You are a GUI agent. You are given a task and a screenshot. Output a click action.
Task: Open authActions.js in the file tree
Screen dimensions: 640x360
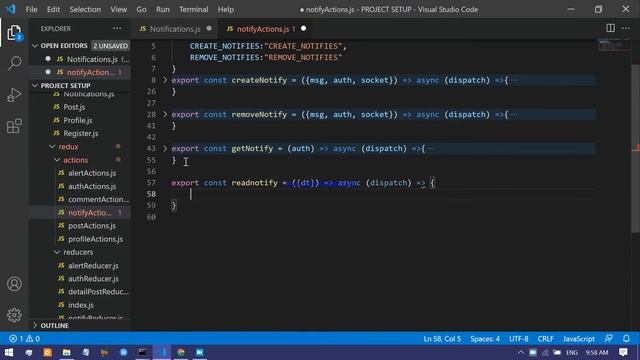click(x=92, y=186)
